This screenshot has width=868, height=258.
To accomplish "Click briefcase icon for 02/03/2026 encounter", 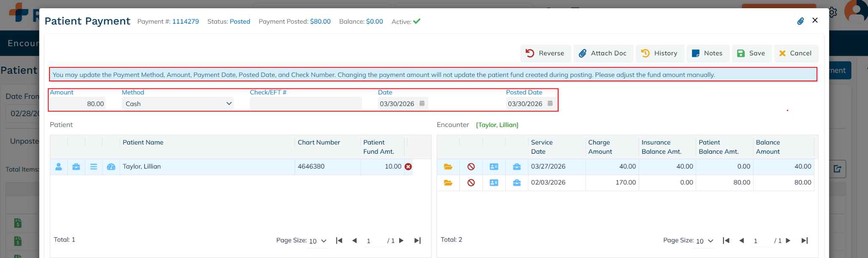I will pos(517,183).
